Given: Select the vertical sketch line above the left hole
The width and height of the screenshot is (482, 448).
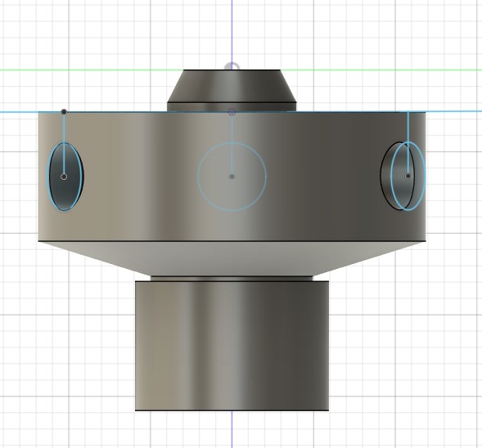Looking at the screenshot, I should pos(64,145).
